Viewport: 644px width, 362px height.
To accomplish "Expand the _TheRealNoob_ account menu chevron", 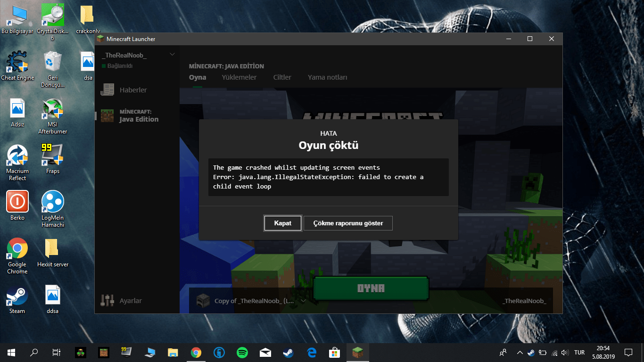I will click(x=173, y=55).
